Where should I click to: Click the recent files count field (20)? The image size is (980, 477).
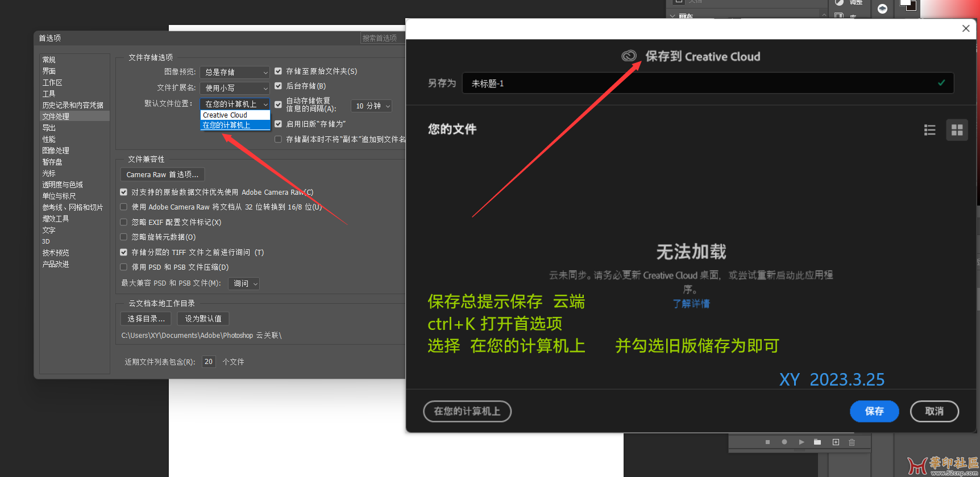(209, 362)
